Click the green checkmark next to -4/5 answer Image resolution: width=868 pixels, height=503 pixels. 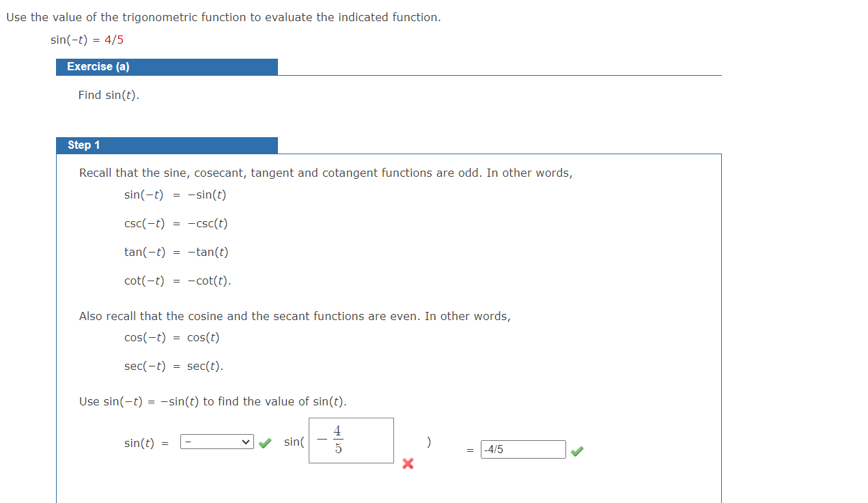click(577, 450)
